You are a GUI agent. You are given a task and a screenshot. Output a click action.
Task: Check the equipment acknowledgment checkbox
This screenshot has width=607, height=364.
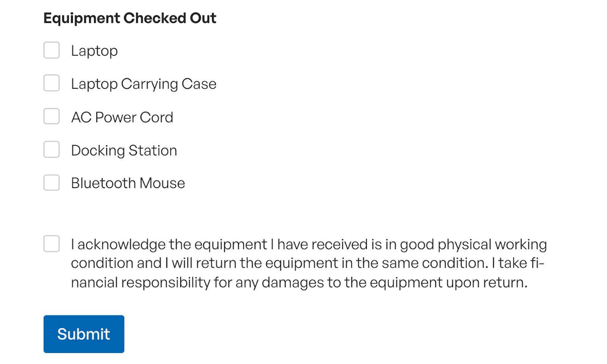pyautogui.click(x=52, y=244)
